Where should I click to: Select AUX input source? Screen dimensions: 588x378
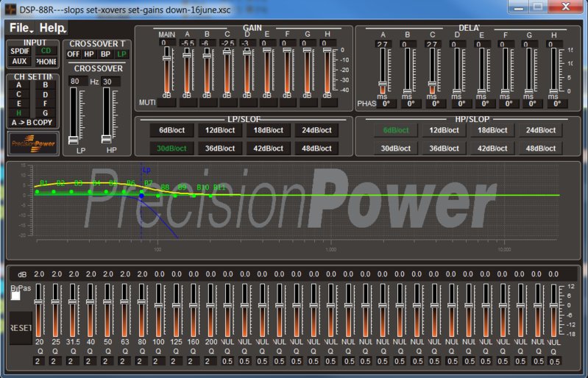coord(20,61)
